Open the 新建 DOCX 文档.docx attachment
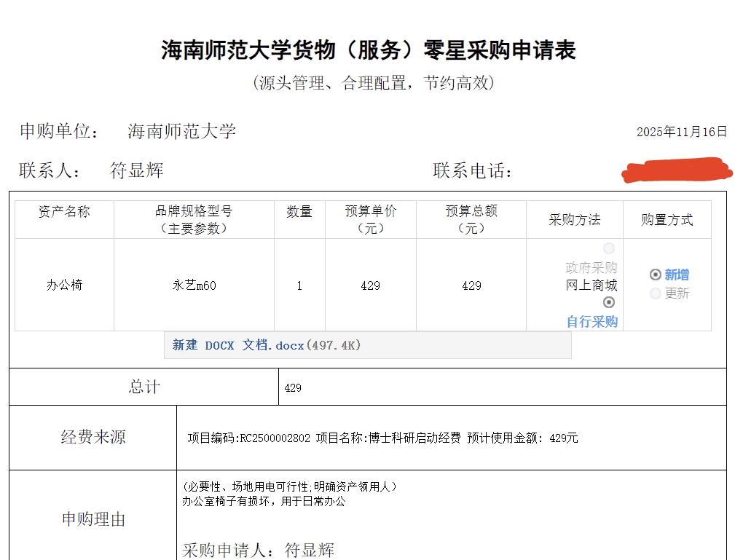This screenshot has height=560, width=735. click(267, 345)
